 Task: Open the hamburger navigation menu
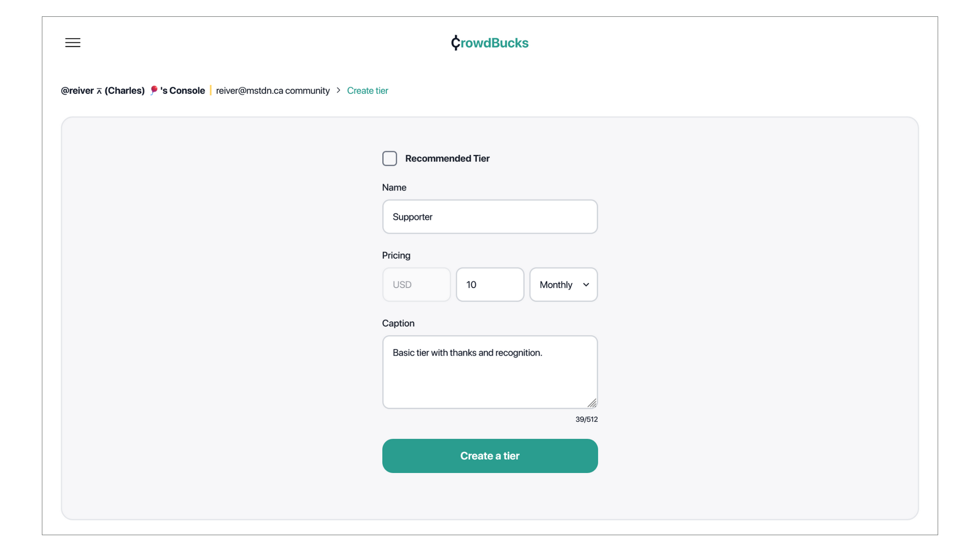pos(72,43)
